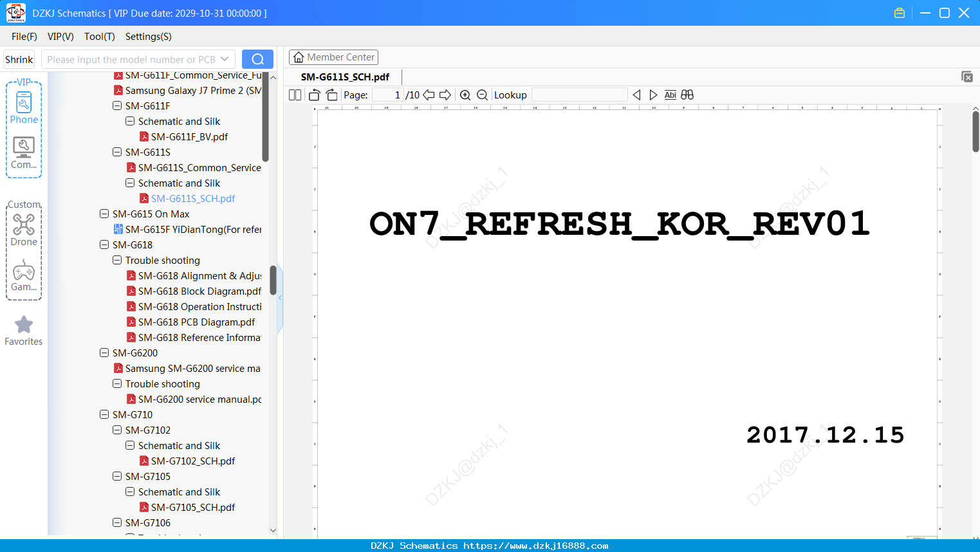This screenshot has width=980, height=552.
Task: Open the Tool(T) menu
Action: [100, 37]
